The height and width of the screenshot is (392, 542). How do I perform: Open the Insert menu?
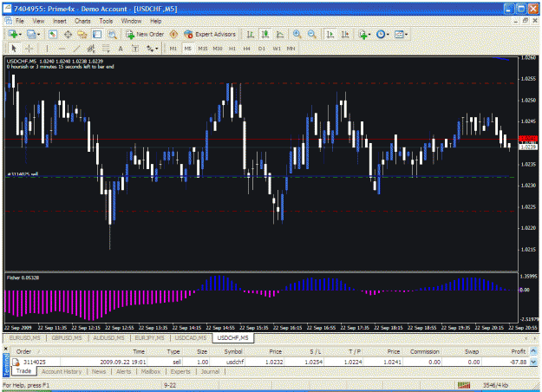tap(60, 21)
